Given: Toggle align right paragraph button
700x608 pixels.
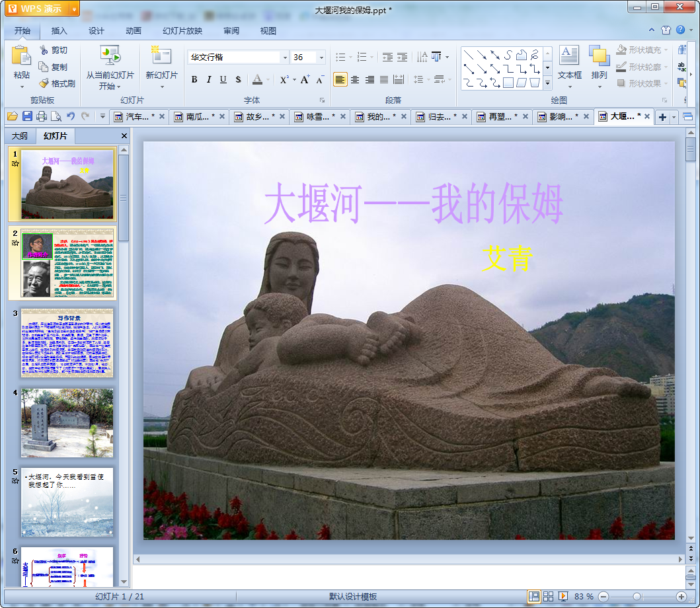Looking at the screenshot, I should 369,79.
